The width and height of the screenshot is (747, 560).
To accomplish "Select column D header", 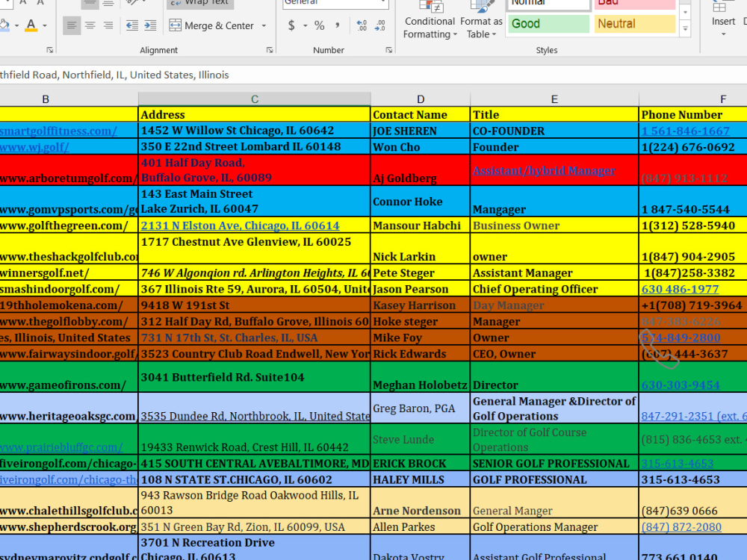I will click(x=420, y=99).
